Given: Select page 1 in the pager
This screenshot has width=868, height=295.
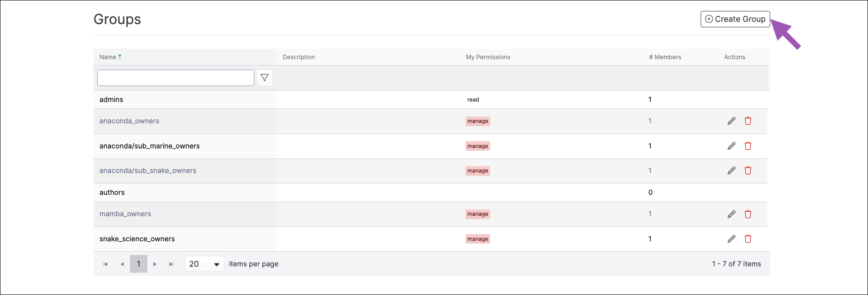Looking at the screenshot, I should 139,264.
